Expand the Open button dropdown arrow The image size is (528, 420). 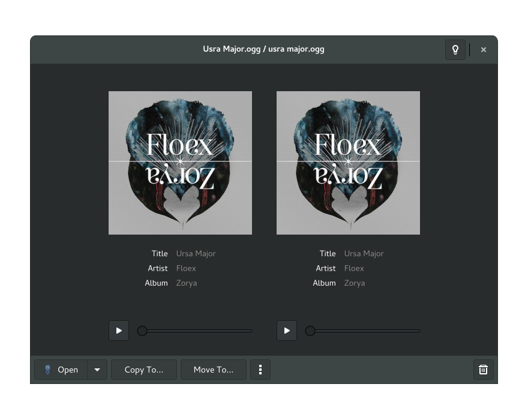[97, 370]
